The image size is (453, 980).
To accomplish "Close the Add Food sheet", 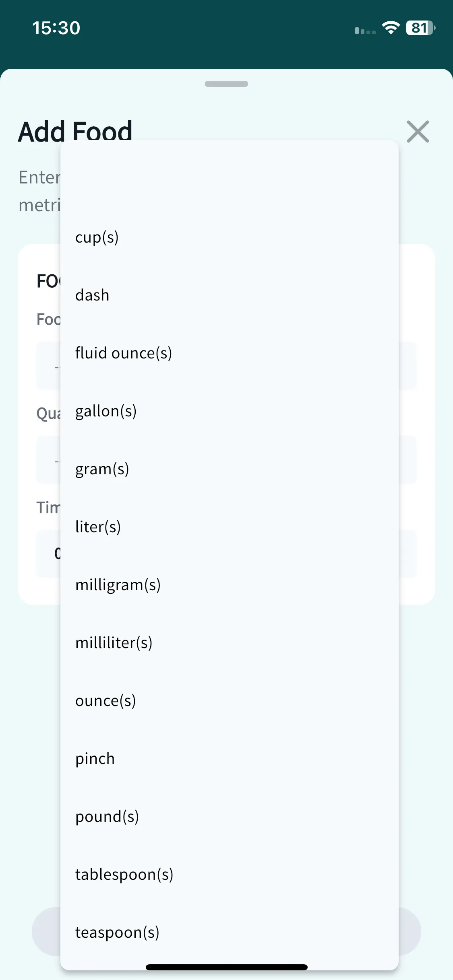I will tap(418, 132).
